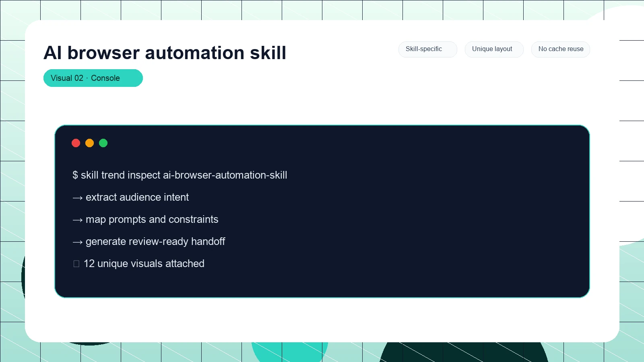Select the Skill-specific tag pill

click(x=427, y=49)
